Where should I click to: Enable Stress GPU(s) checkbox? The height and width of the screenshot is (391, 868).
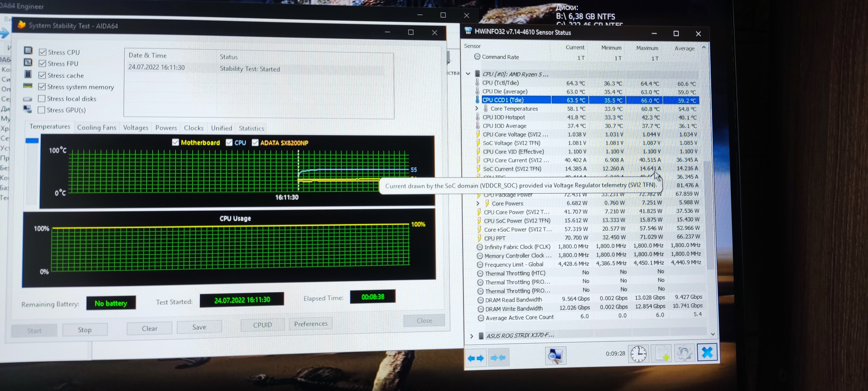(x=42, y=110)
